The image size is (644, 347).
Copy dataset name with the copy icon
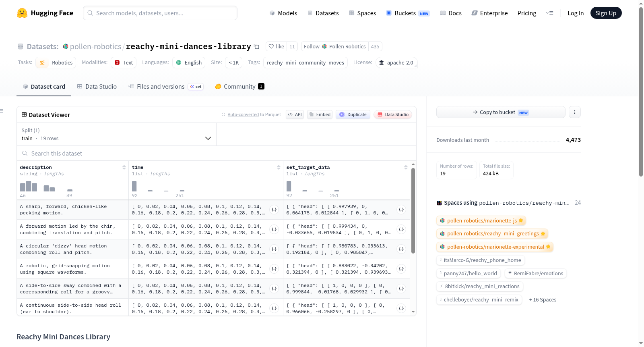(256, 46)
